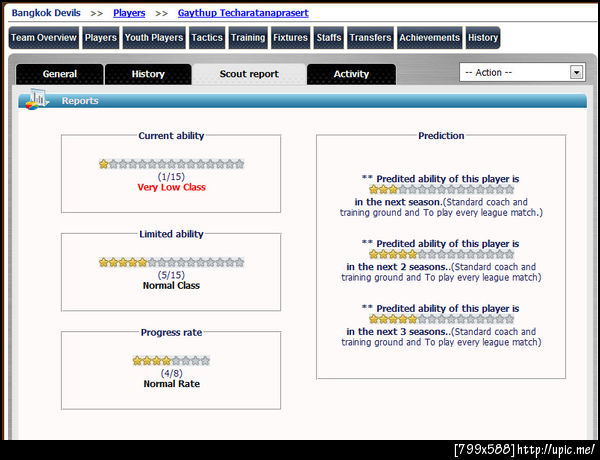The height and width of the screenshot is (460, 600).
Task: Open the Training menu button
Action: [248, 38]
